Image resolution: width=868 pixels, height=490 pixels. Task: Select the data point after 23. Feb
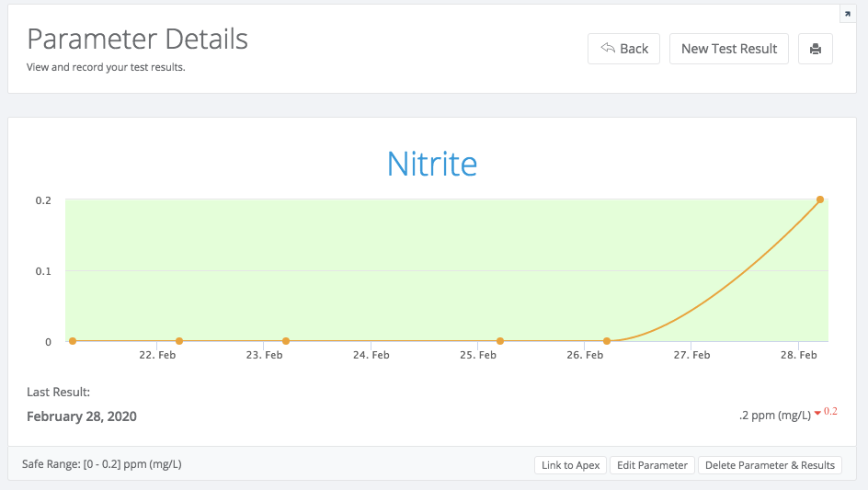286,341
